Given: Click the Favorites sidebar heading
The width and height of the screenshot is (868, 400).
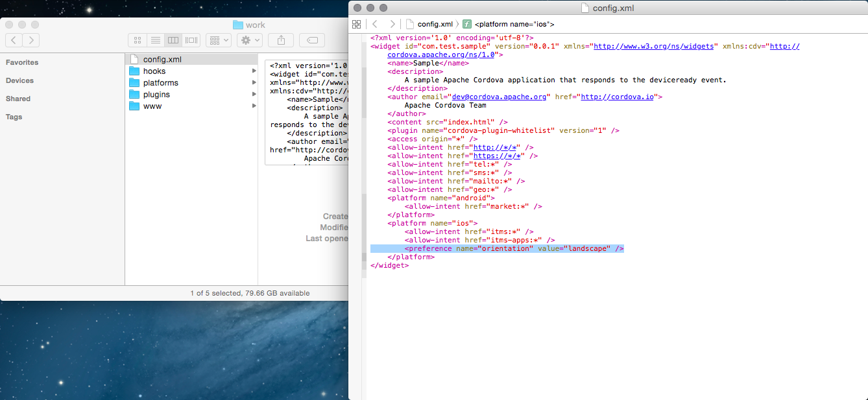Looking at the screenshot, I should (x=22, y=62).
